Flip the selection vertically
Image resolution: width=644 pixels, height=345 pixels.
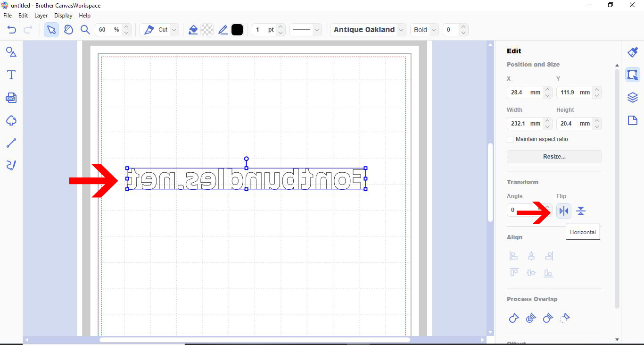pyautogui.click(x=581, y=211)
